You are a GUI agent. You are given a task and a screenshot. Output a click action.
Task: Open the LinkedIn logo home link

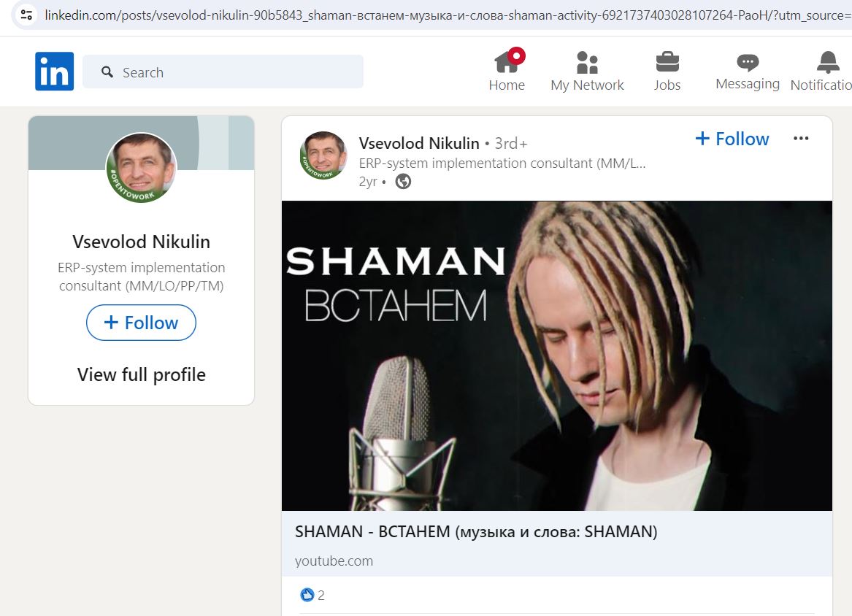tap(54, 71)
